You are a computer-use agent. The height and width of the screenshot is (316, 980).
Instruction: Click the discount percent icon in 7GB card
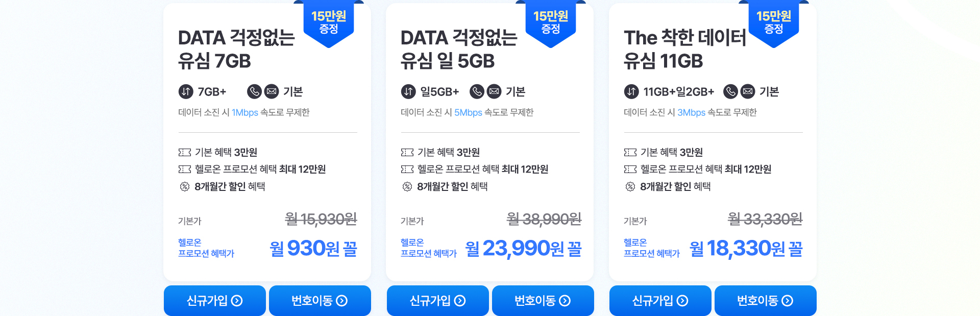(x=185, y=186)
